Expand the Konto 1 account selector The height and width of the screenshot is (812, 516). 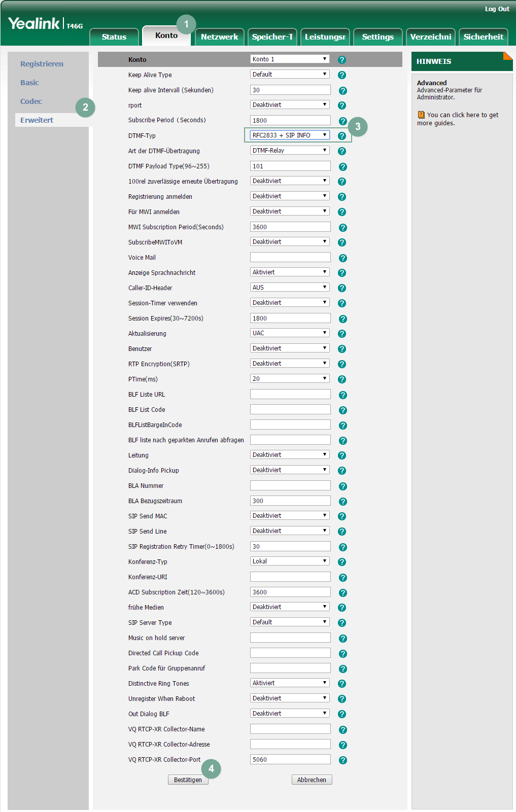coord(290,59)
